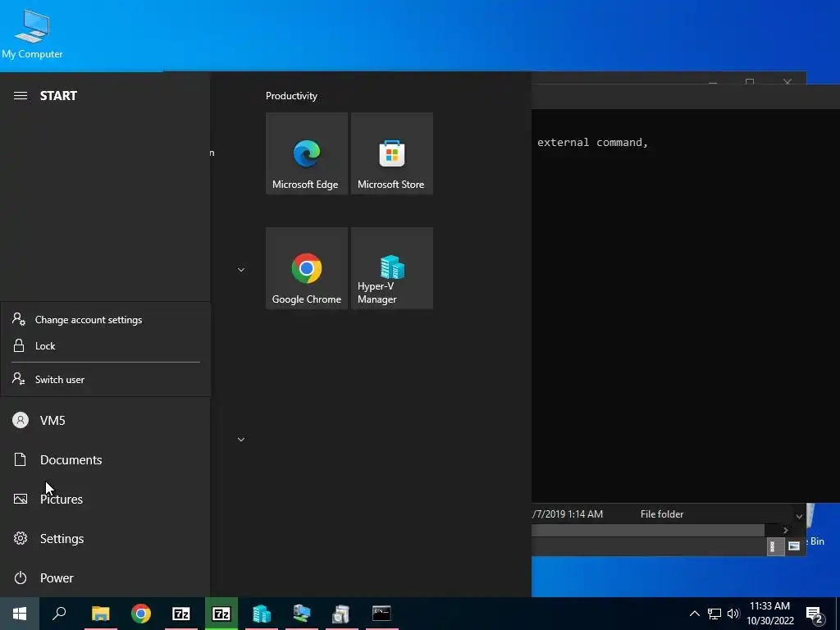Click the Productivity group header
Screen dimensions: 840x630
click(291, 96)
